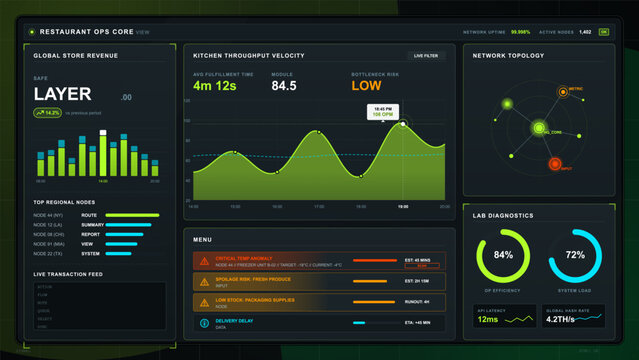Click the Delivery Delay cyan progress bar

359,322
